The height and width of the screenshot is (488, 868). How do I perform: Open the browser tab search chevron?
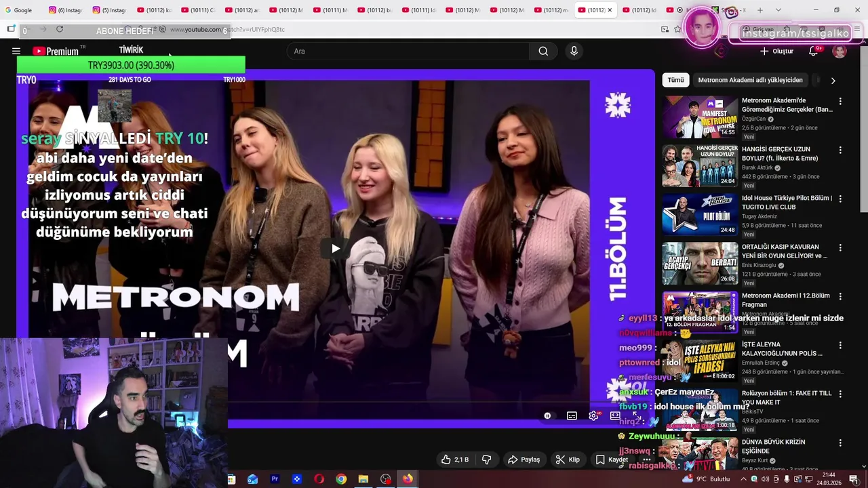(778, 10)
